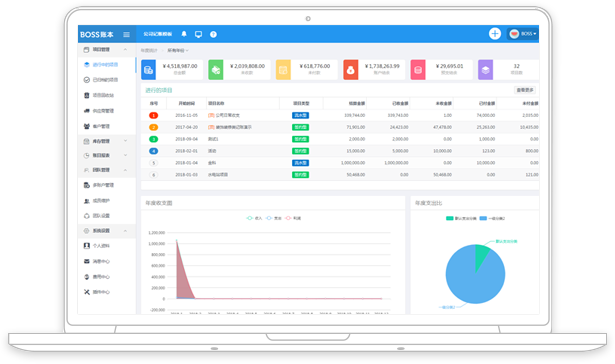Click the blue type tag in the 2018-01-04 row
Image resolution: width=615 pixels, height=364 pixels.
(300, 163)
